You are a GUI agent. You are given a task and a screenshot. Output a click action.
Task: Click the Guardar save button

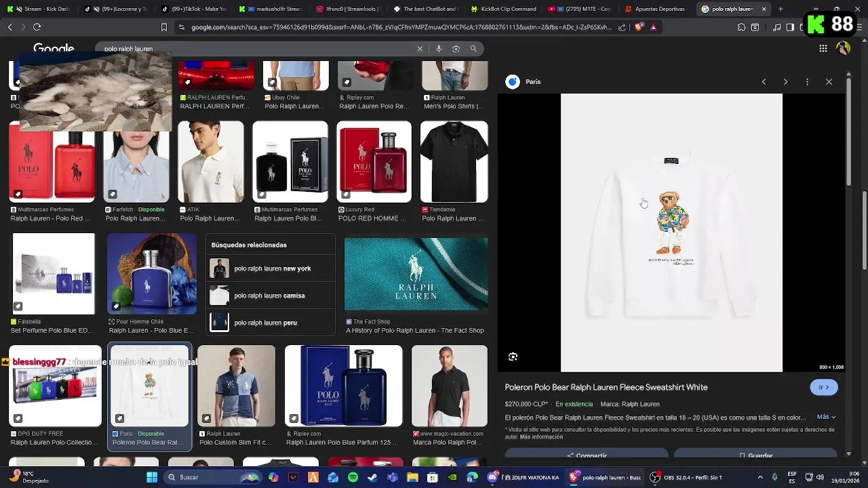(755, 454)
